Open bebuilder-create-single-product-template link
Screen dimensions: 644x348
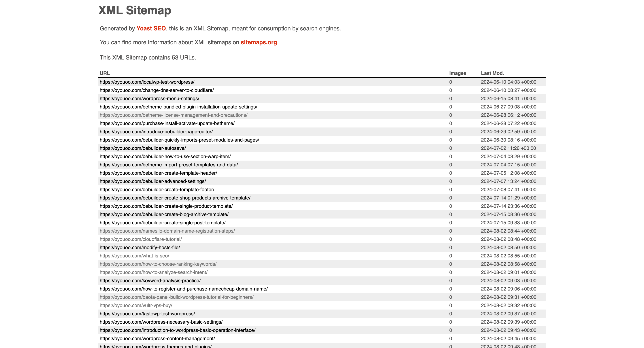[x=166, y=206]
